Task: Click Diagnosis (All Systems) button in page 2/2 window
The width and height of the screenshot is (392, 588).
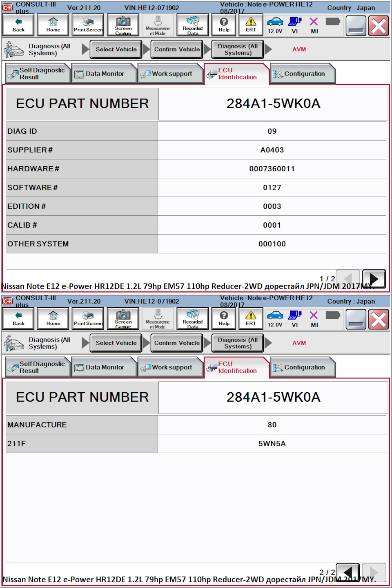Action: click(x=238, y=343)
